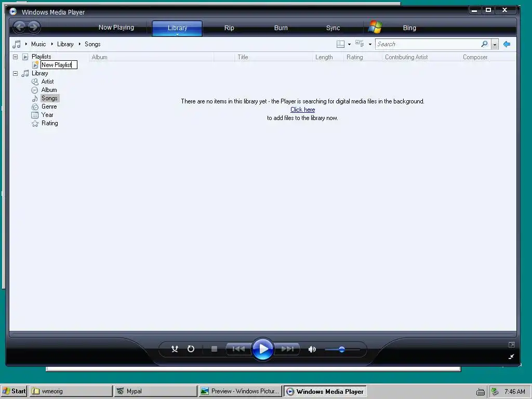This screenshot has height=399, width=532.
Task: Switch to wmeorig taskbar window
Action: (x=71, y=391)
